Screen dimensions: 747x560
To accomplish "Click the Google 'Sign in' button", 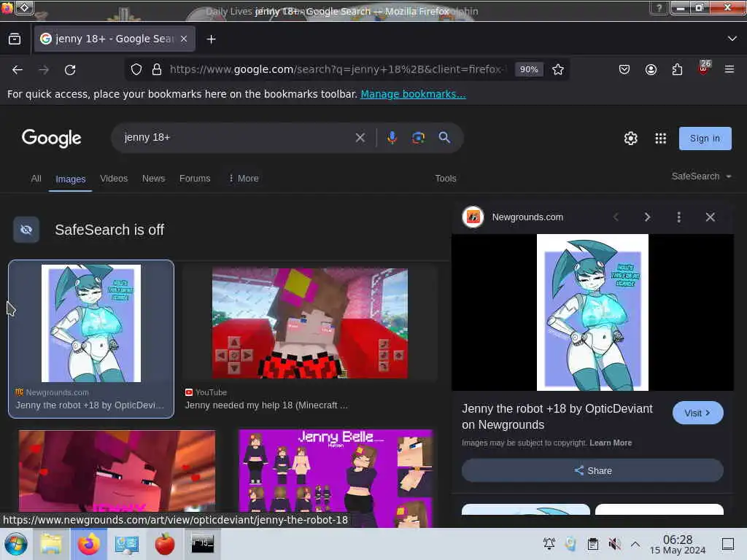I will coord(705,139).
